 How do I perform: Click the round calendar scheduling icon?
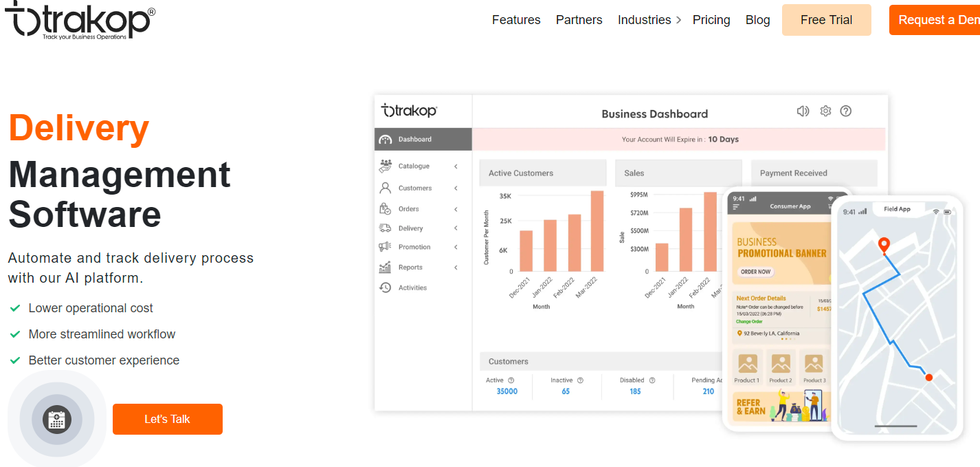click(x=57, y=419)
